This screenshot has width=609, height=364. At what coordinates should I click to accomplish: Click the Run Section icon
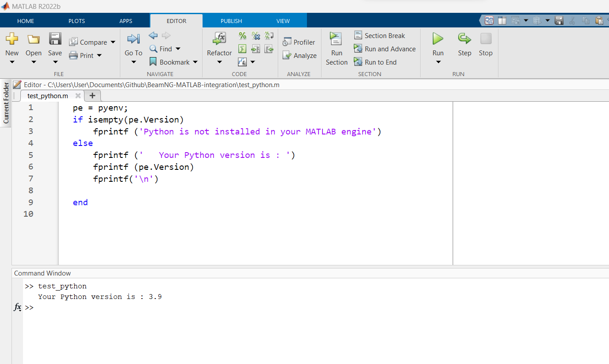336,39
